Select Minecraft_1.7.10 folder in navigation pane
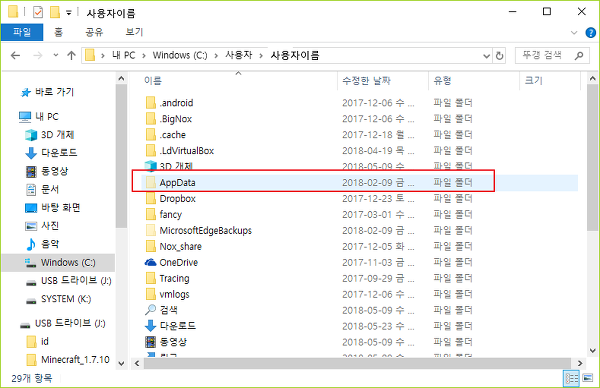The image size is (600, 388). coord(68,360)
